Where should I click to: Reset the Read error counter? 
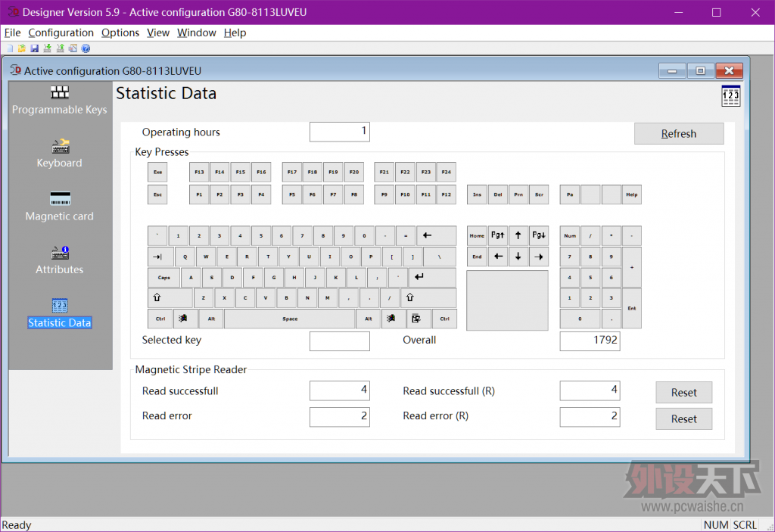(683, 418)
